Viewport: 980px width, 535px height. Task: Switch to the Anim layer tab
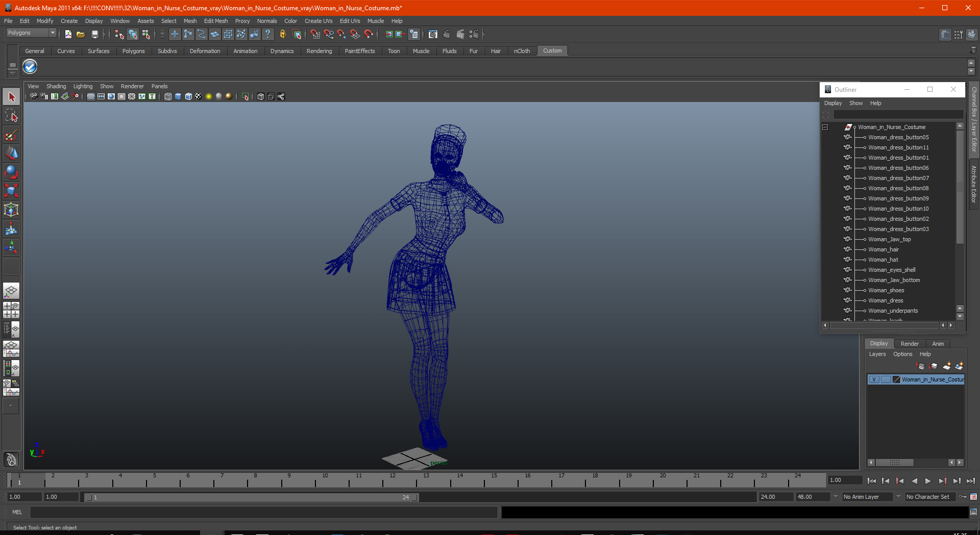click(938, 344)
